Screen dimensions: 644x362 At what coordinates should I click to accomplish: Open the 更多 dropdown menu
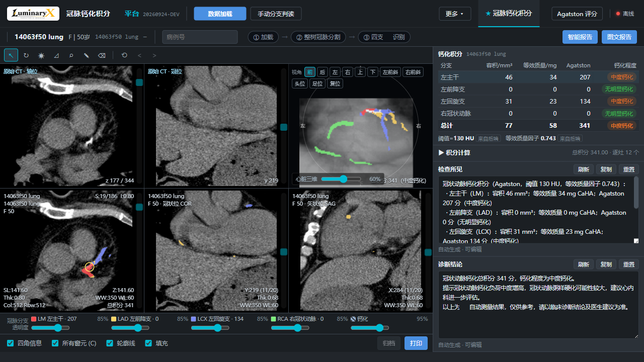[455, 14]
